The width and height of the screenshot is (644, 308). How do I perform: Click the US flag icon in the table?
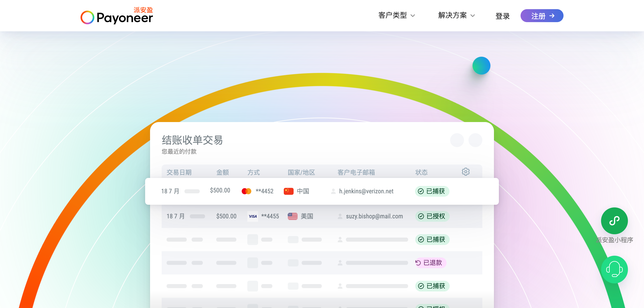click(x=292, y=216)
